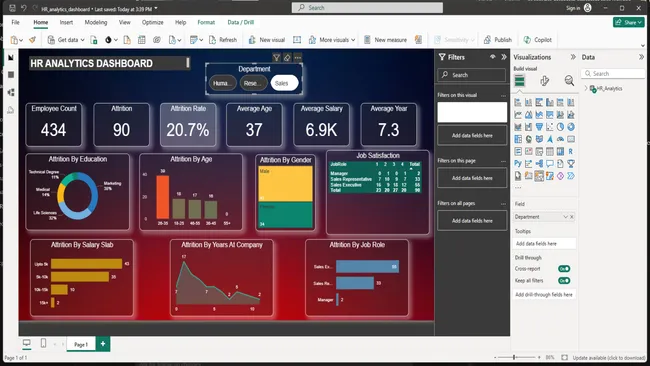Expand the HR_Analytics table
Screen dimensions: 650x366
coord(586,88)
